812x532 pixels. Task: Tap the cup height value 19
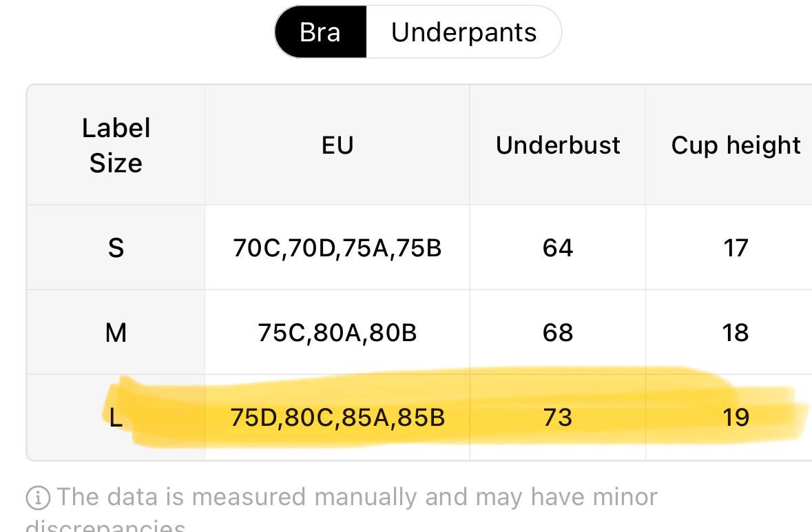click(x=736, y=417)
